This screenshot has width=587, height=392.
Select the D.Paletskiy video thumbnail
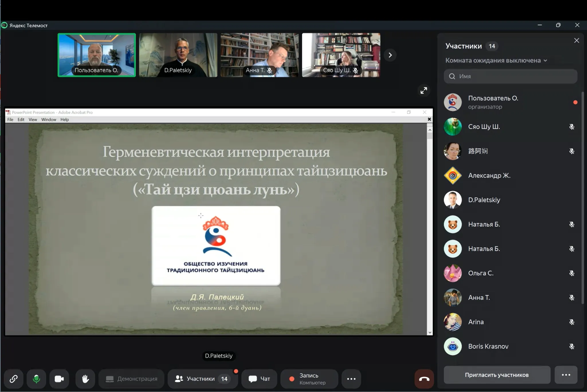click(178, 55)
